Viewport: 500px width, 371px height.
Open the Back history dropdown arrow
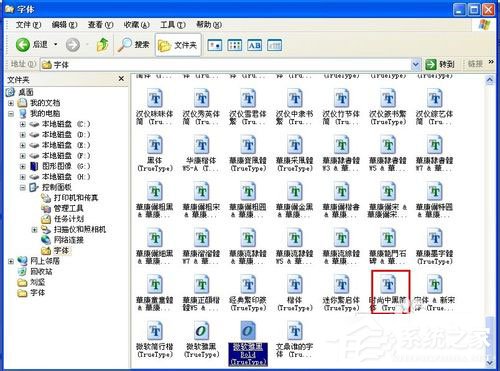coord(56,45)
